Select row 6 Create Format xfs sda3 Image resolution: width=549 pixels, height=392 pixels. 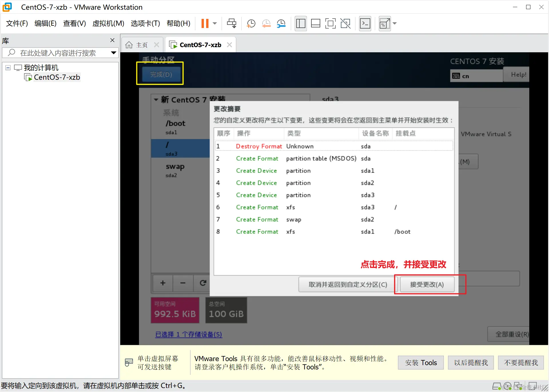(334, 207)
